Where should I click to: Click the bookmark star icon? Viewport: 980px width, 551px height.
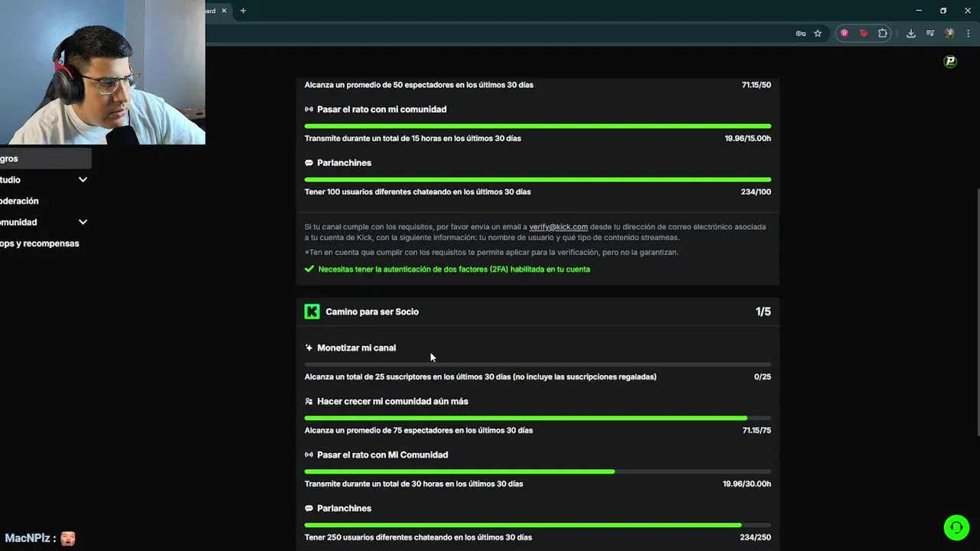click(818, 34)
